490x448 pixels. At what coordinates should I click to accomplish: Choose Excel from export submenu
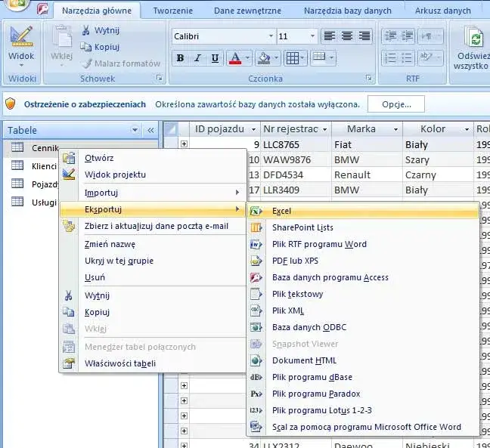point(282,212)
